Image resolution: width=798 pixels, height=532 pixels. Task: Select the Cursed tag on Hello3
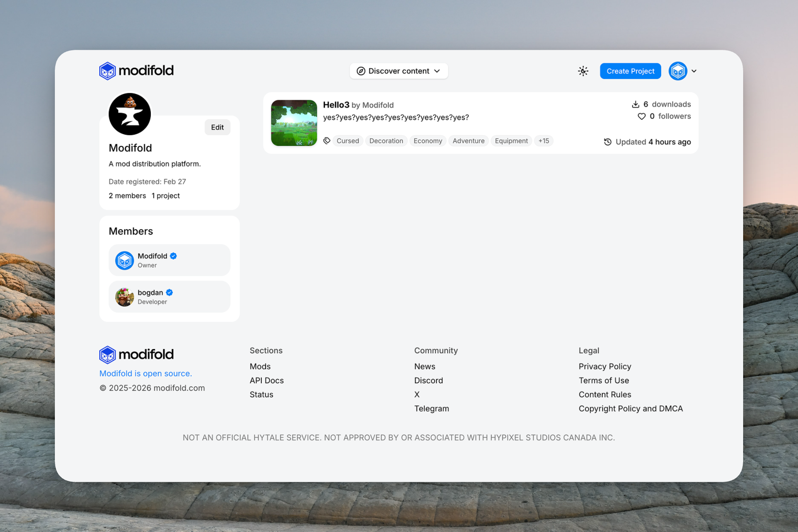pos(347,140)
